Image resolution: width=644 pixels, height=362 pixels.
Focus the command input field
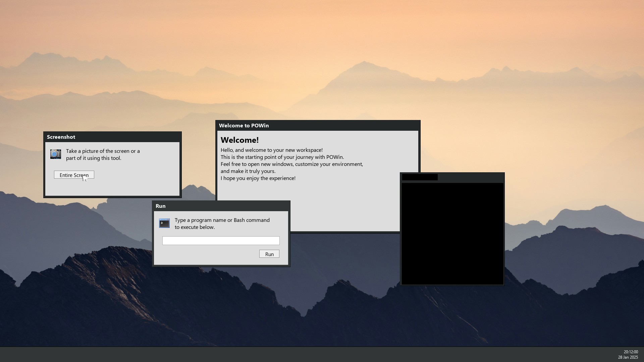[221, 241]
